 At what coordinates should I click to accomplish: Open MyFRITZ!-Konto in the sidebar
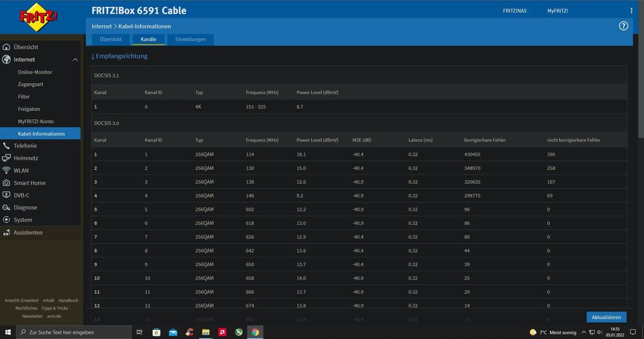[35, 121]
